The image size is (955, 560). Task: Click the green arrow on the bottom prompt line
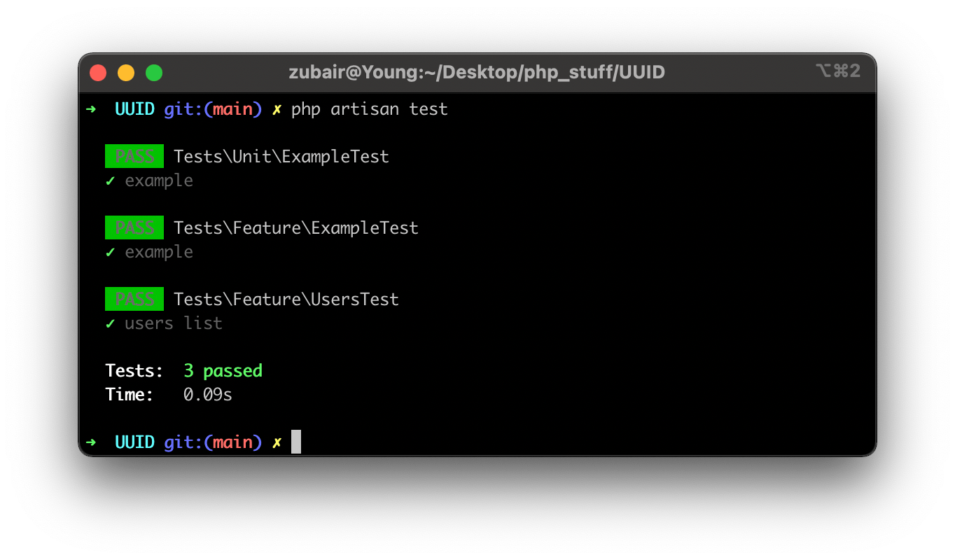[x=92, y=442]
